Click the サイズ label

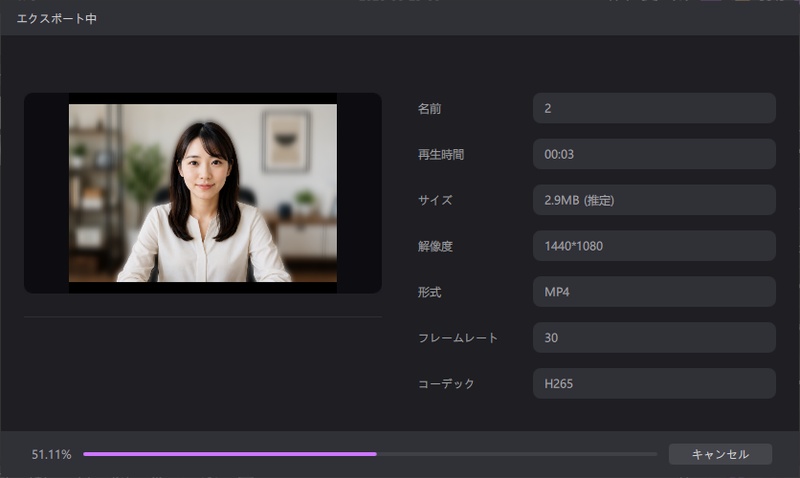[x=435, y=200]
